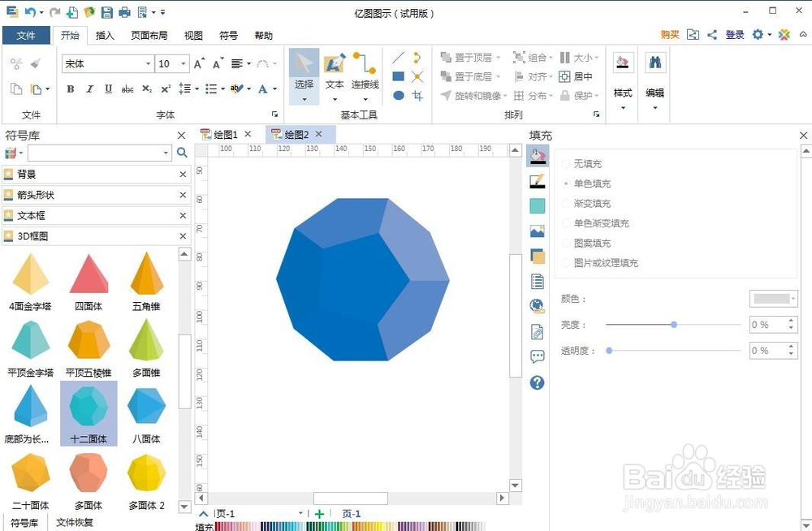The image size is (812, 531).
Task: Adjust the 亮度 brightness slider
Action: click(x=674, y=325)
